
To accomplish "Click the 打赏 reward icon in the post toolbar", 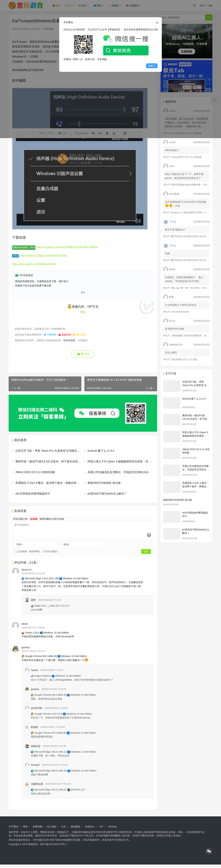I will tap(63, 133).
